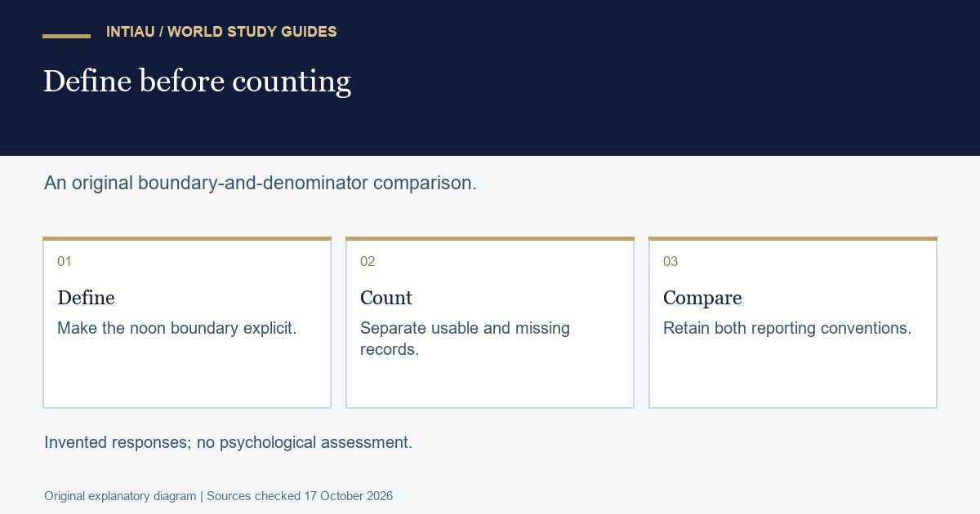Click 'Separate usable and missing records.' text
The width and height of the screenshot is (980, 514).
[x=465, y=339]
